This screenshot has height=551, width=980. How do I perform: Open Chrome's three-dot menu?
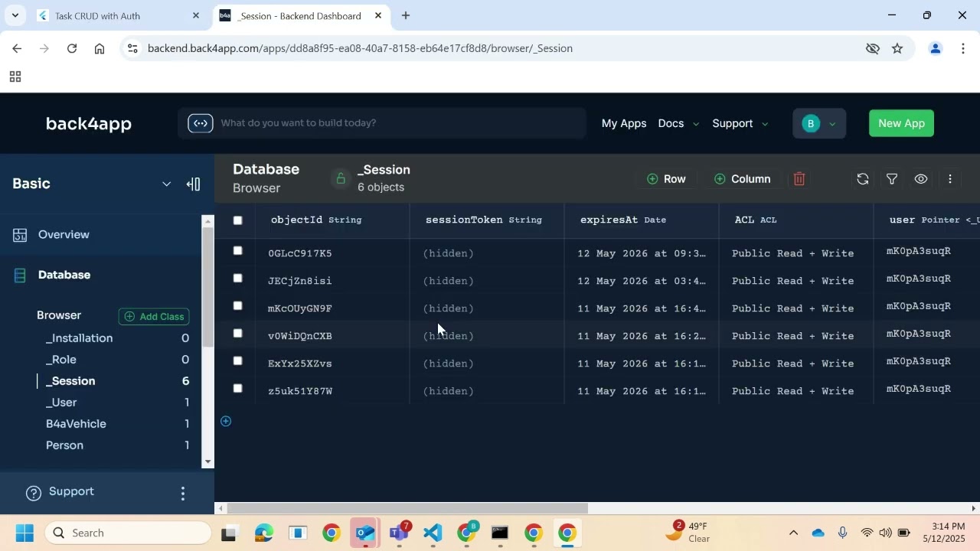point(962,48)
